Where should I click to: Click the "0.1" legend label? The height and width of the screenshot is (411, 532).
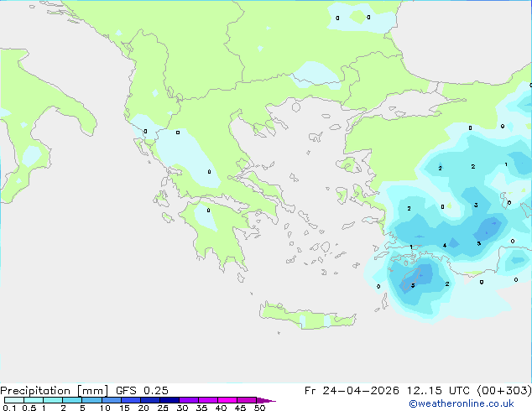click(9, 408)
